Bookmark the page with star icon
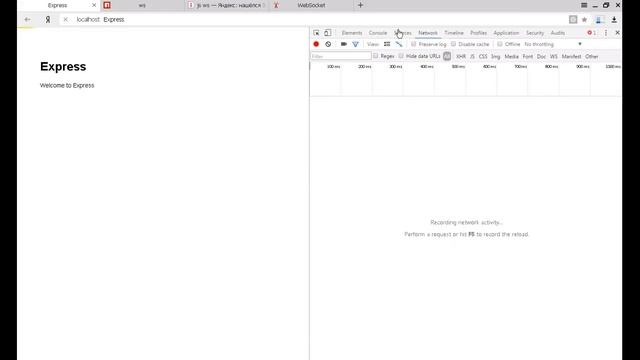640x360 pixels. [x=584, y=20]
